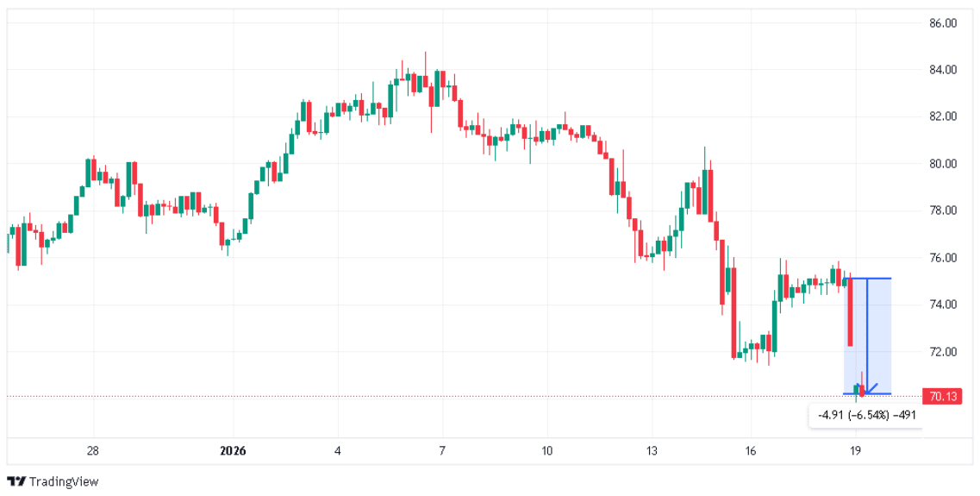The image size is (980, 496).
Task: Click the 80.00 price axis label
Action: 945,164
